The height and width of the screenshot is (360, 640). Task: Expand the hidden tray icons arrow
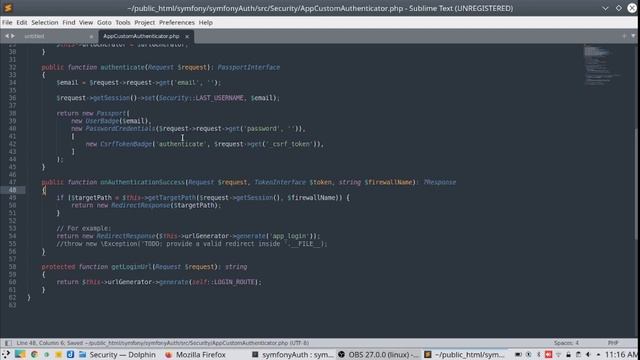pyautogui.click(x=598, y=355)
